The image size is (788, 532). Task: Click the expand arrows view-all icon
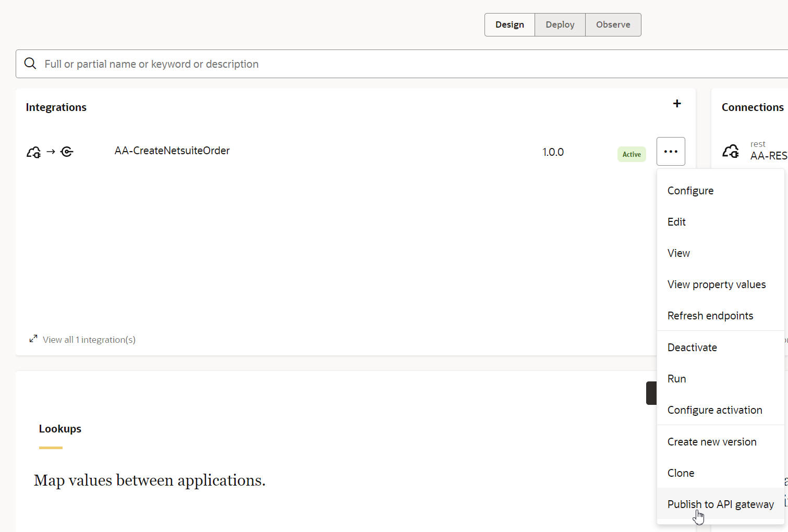click(x=33, y=339)
